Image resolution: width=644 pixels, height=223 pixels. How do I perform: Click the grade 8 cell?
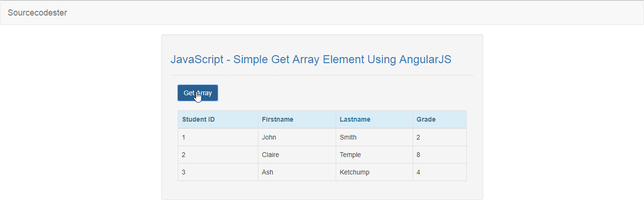[x=439, y=155]
